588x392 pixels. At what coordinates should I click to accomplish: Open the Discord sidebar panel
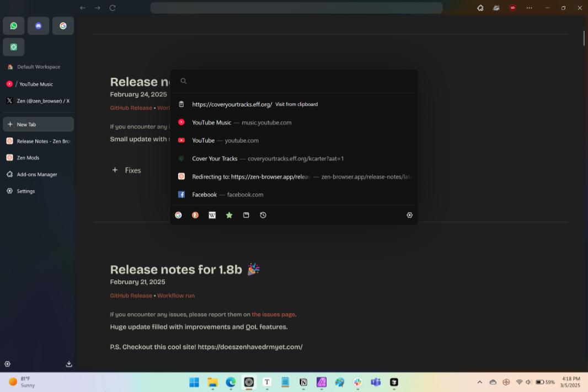point(38,25)
